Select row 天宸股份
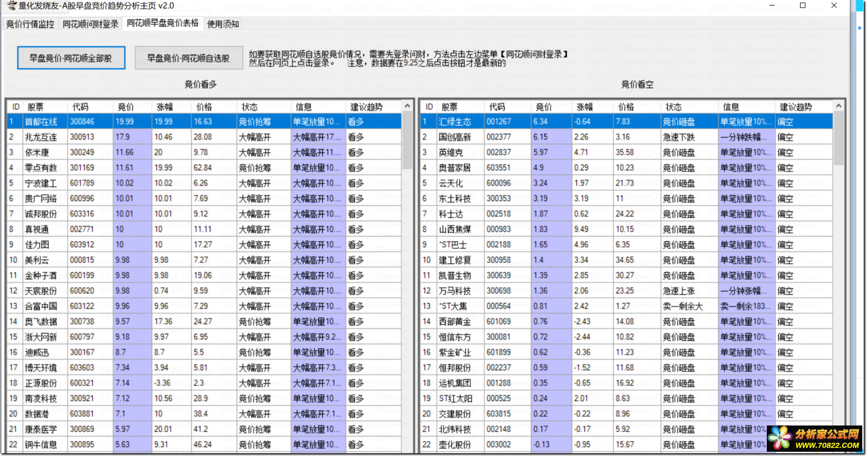Viewport: 868px width, 457px height. pos(204,291)
